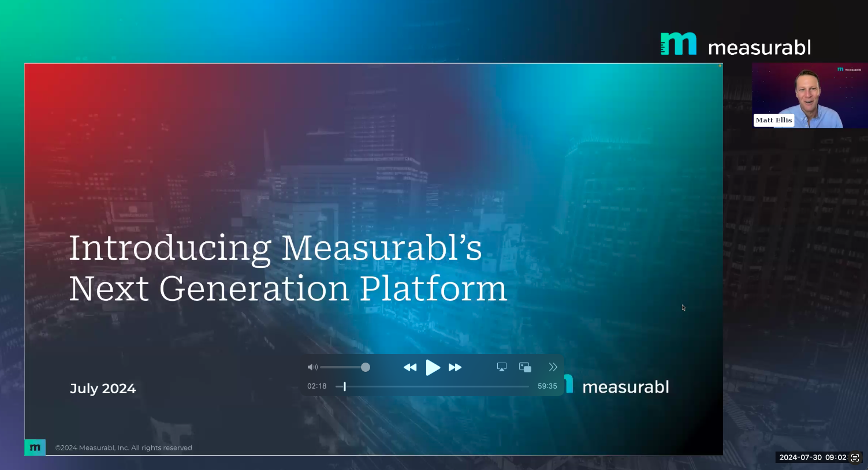Mute the webinar audio

coord(312,367)
